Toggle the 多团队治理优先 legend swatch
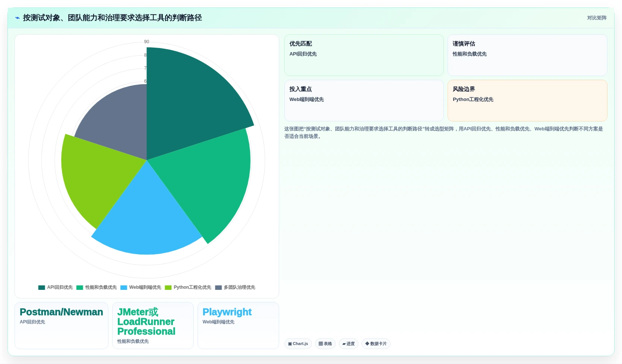 218,288
